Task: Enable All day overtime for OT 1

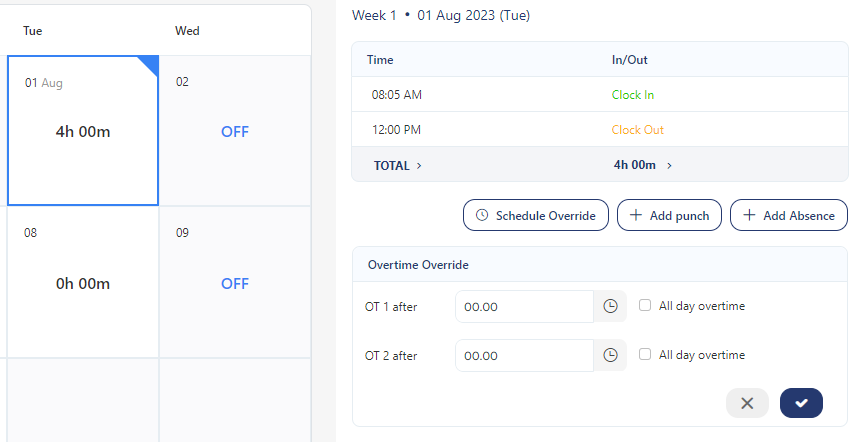Action: [645, 306]
